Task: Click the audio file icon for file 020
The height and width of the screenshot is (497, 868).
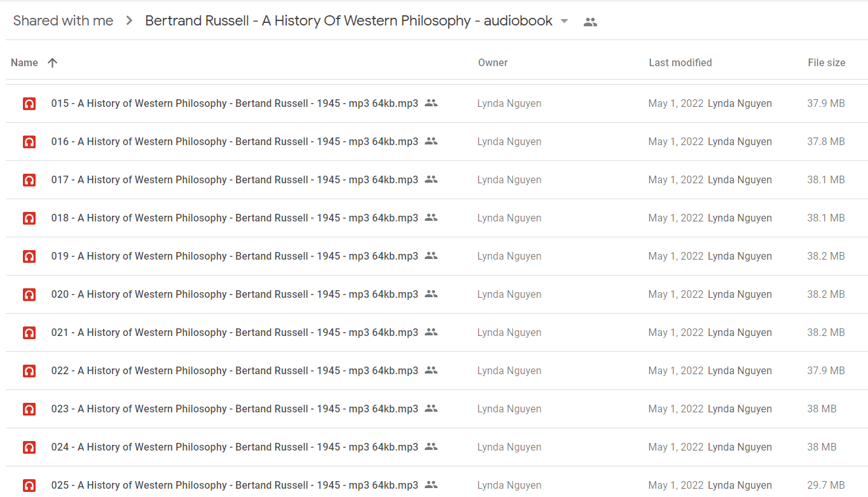Action: click(29, 295)
